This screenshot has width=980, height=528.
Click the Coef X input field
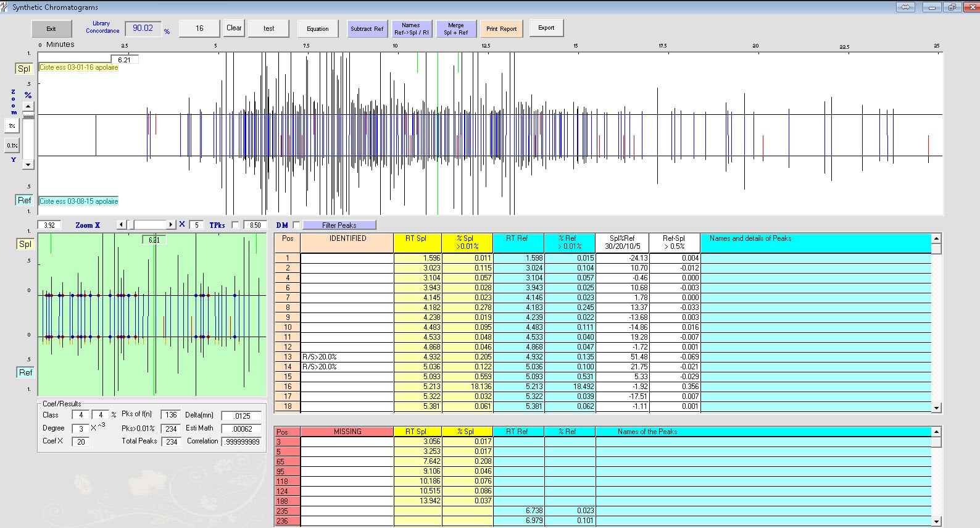pyautogui.click(x=81, y=442)
